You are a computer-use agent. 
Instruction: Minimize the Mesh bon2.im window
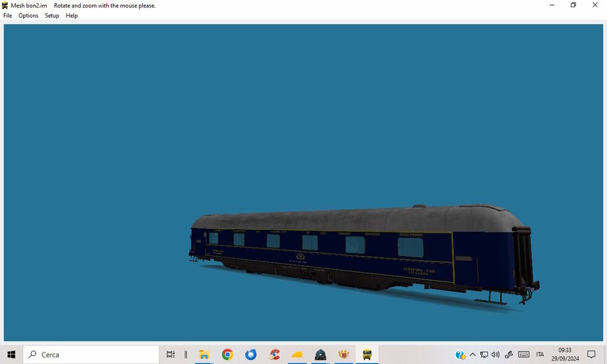pos(552,5)
